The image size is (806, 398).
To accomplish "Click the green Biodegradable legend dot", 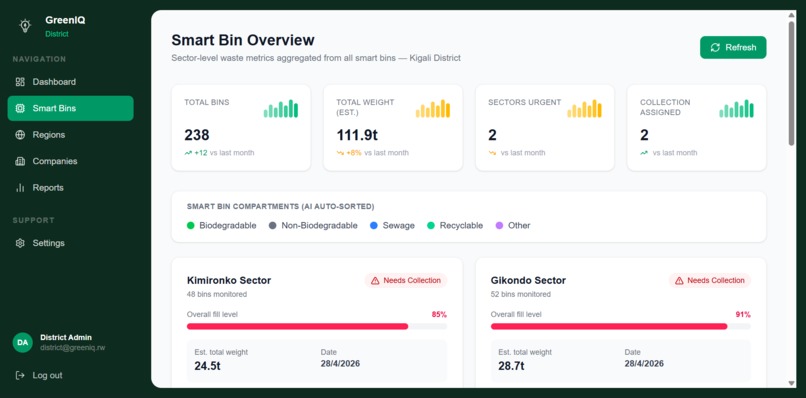I will pos(191,225).
